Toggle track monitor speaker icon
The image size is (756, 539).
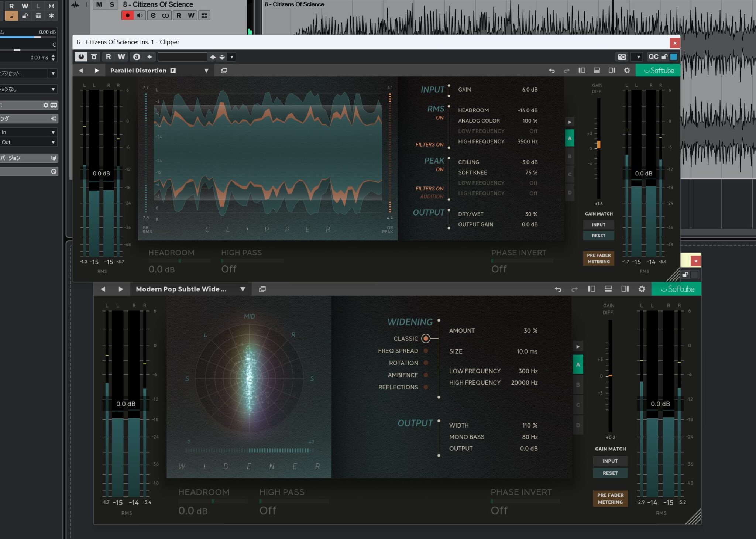[x=140, y=16]
